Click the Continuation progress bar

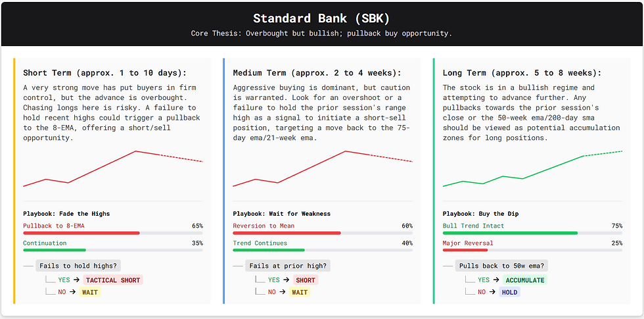pos(113,250)
